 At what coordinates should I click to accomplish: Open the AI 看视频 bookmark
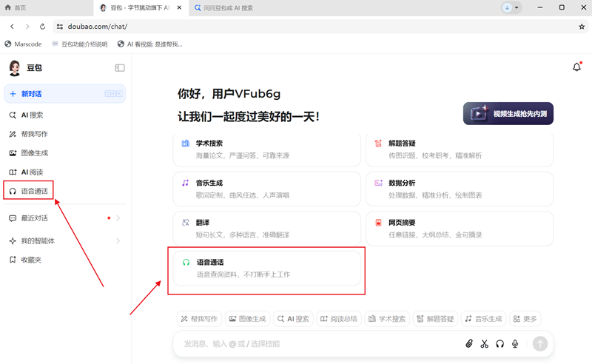pyautogui.click(x=150, y=44)
